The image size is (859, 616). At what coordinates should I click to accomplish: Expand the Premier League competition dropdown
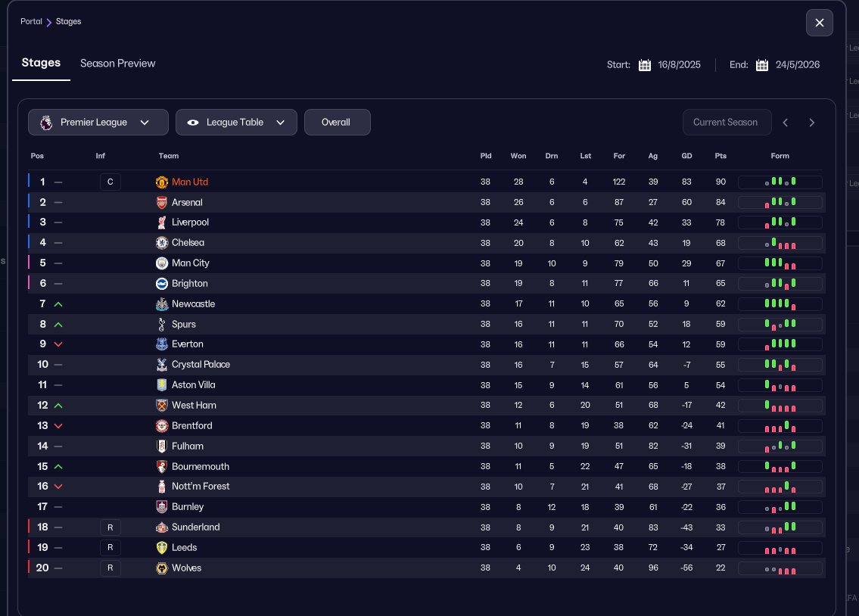point(98,122)
